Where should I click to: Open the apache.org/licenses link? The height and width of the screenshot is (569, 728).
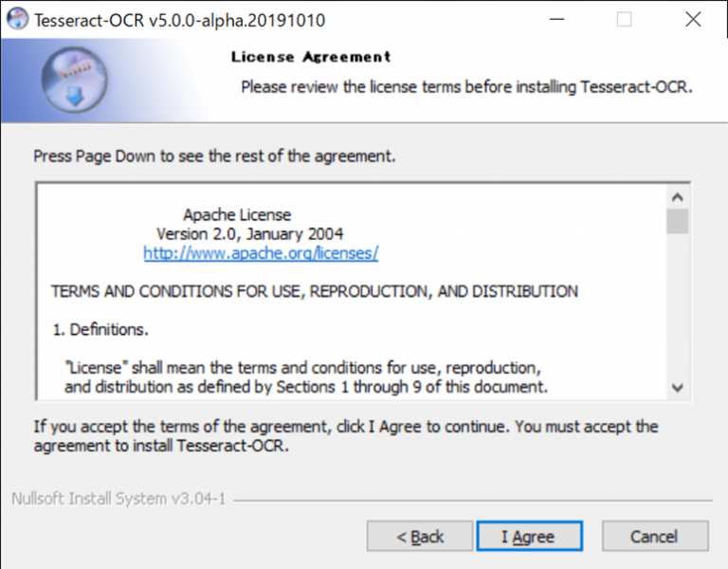[x=261, y=253]
